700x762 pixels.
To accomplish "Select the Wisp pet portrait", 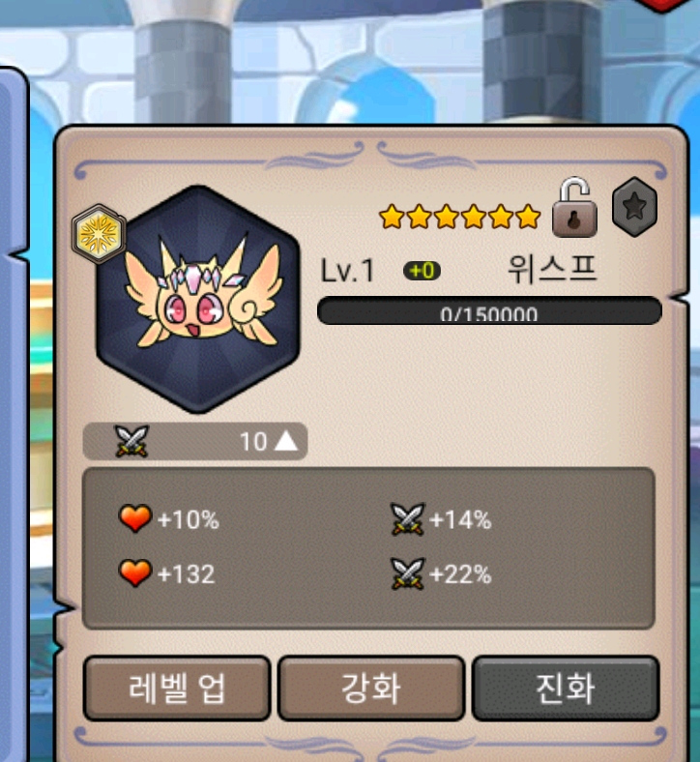I will point(198,300).
